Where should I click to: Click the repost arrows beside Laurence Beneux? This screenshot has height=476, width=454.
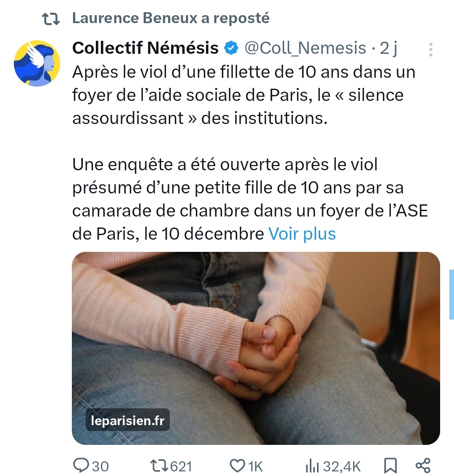(x=51, y=19)
